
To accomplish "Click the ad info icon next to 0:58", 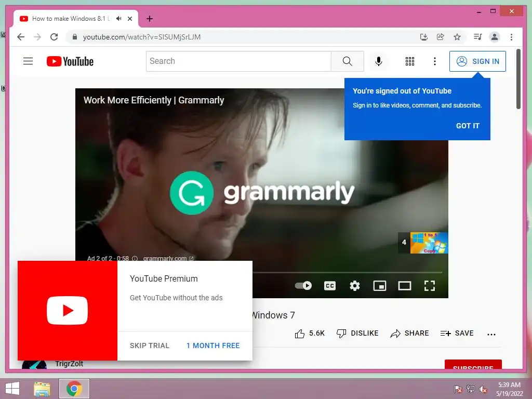I will tap(135, 259).
